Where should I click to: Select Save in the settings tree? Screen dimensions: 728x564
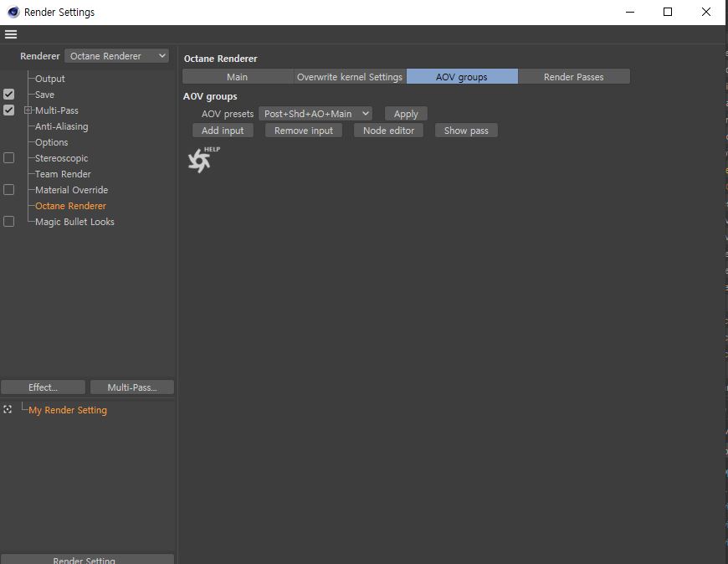coord(45,95)
